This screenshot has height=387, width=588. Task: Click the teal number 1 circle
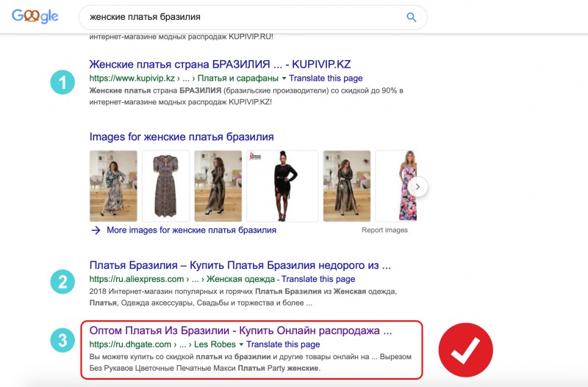pyautogui.click(x=63, y=82)
